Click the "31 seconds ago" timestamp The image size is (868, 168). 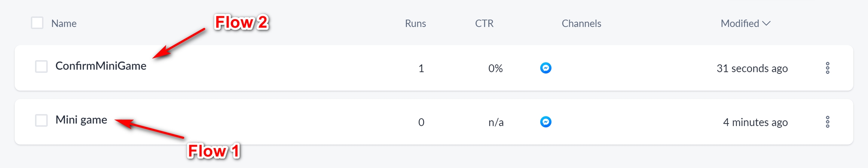pos(752,68)
